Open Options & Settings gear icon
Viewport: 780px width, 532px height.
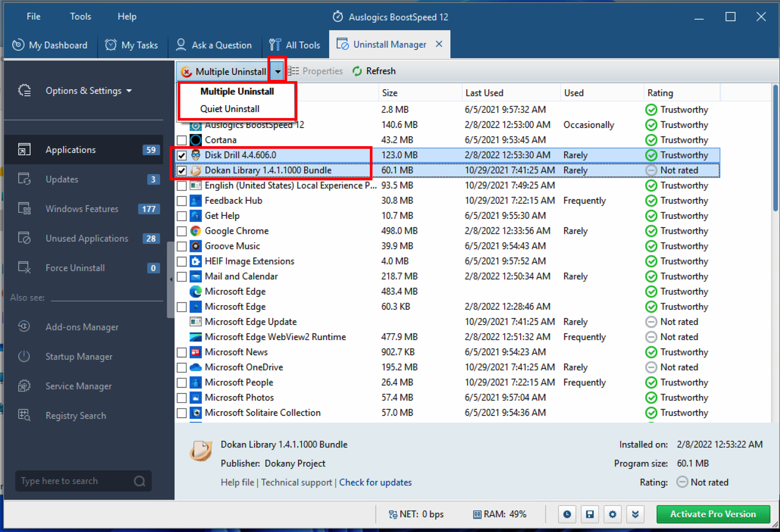coord(25,90)
